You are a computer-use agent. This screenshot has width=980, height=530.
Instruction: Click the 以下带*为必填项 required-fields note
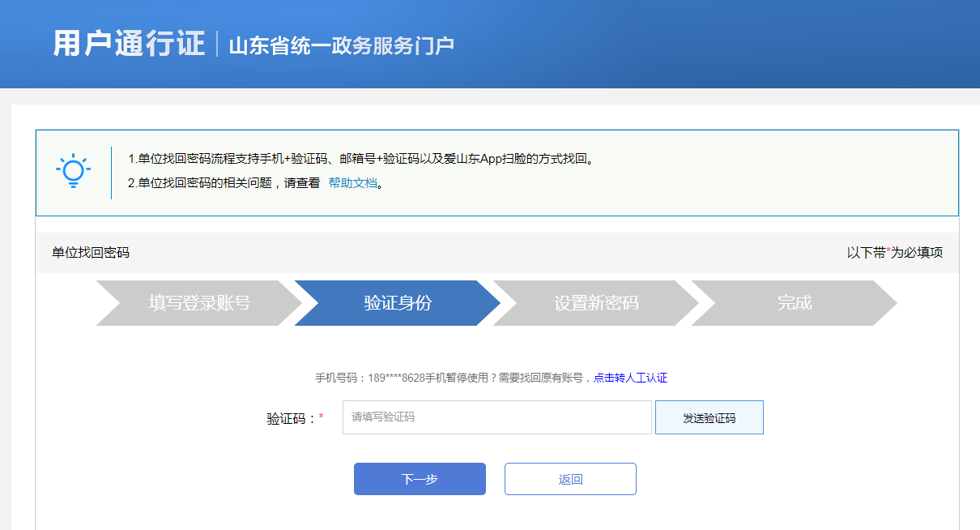coord(894,253)
